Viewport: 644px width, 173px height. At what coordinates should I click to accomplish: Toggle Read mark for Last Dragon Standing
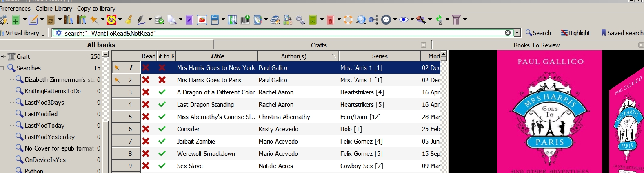tap(146, 104)
